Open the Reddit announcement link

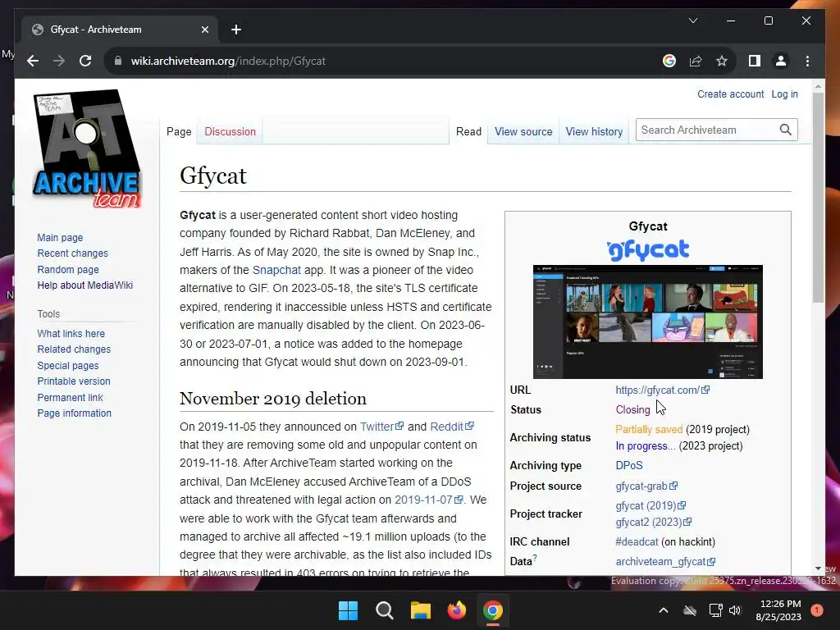coord(452,427)
